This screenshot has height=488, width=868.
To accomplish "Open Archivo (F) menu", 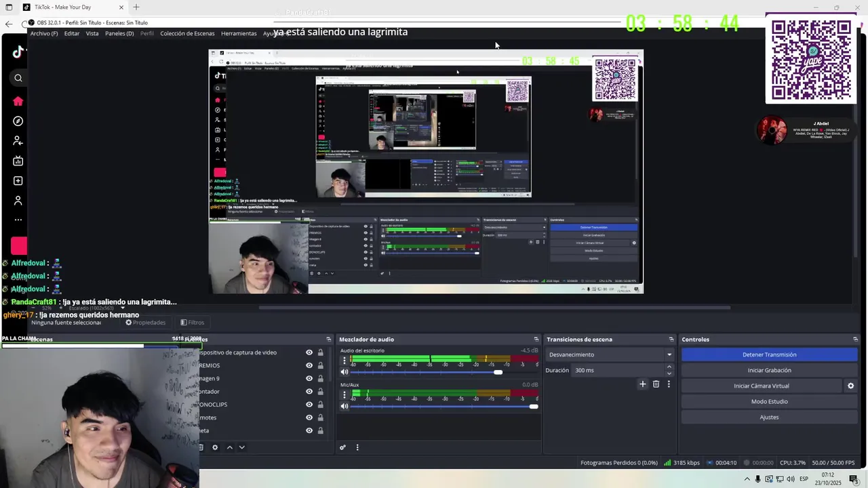I will coord(44,33).
